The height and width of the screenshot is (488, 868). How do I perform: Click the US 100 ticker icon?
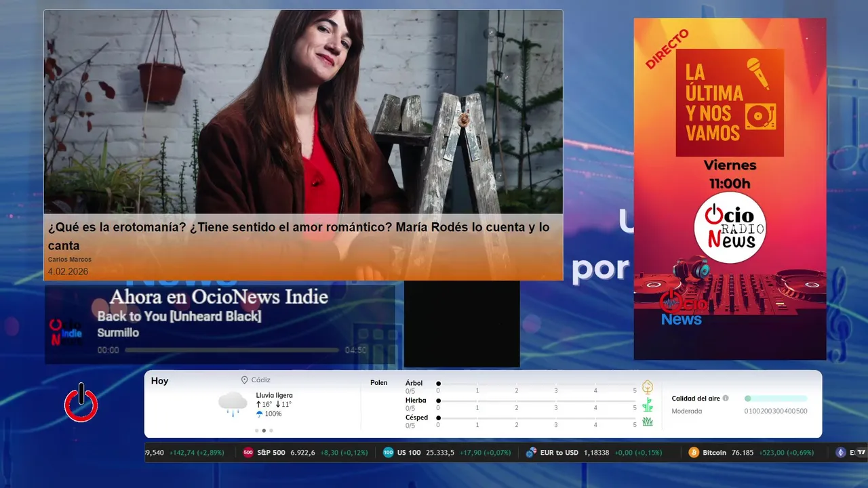(x=388, y=453)
